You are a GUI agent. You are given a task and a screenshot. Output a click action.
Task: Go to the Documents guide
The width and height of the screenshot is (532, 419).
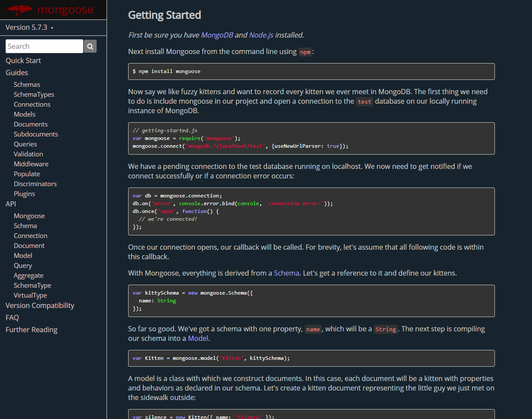31,124
